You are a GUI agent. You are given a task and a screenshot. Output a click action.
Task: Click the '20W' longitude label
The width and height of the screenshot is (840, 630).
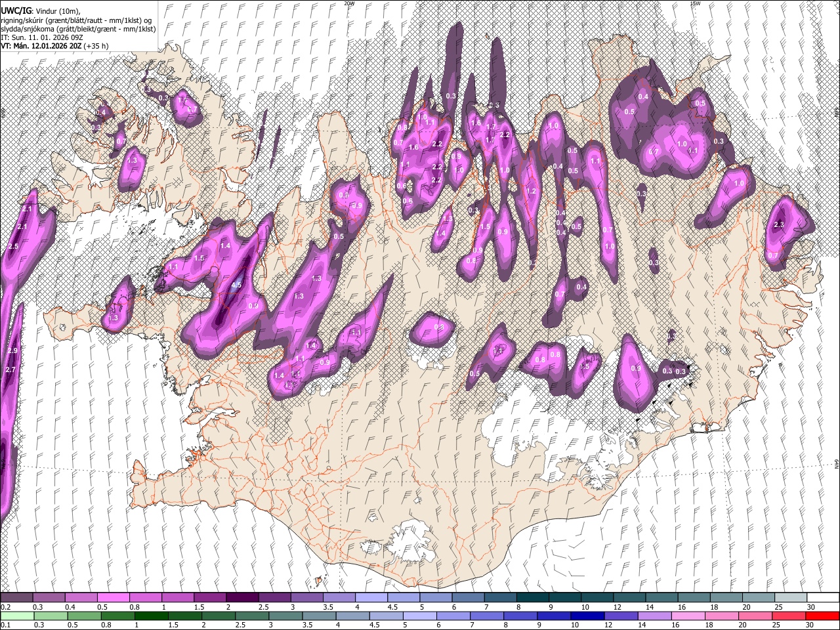tap(349, 3)
